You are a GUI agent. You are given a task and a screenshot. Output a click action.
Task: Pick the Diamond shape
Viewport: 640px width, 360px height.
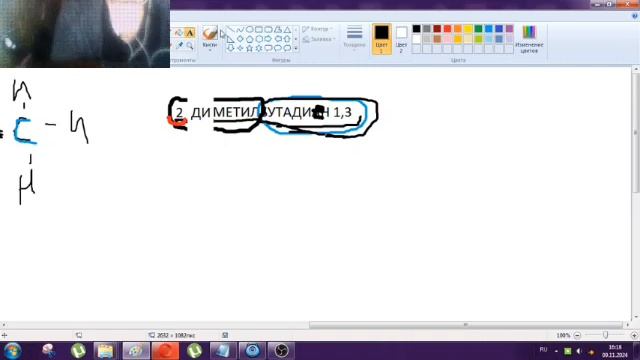point(240,39)
